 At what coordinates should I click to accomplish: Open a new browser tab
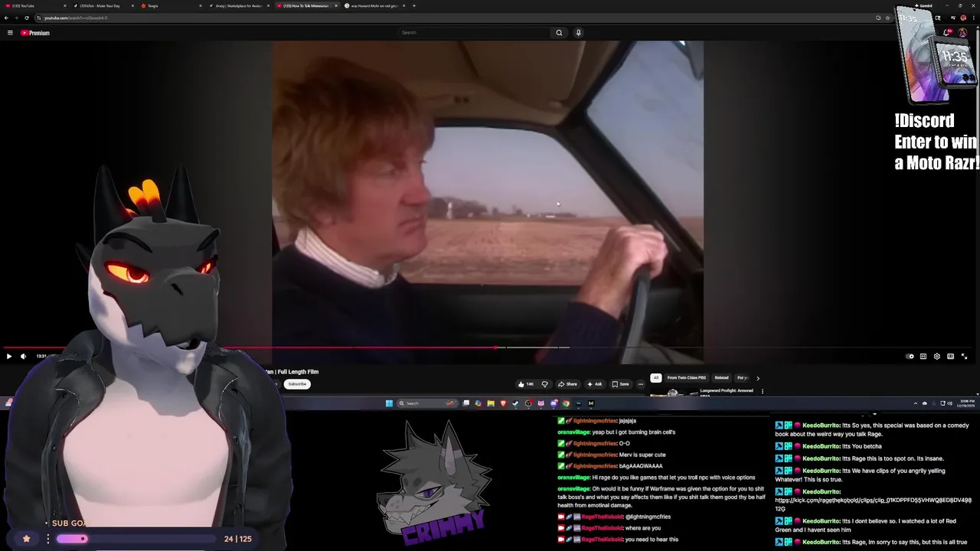414,5
